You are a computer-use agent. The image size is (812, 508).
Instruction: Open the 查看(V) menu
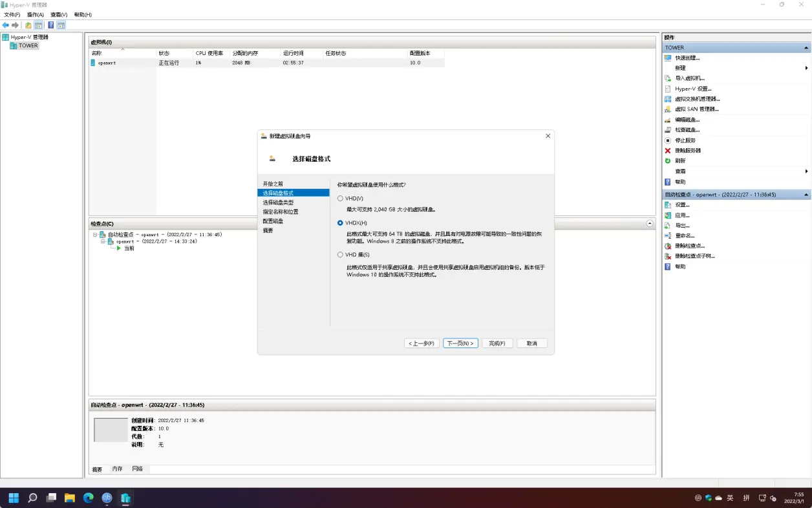coord(59,14)
